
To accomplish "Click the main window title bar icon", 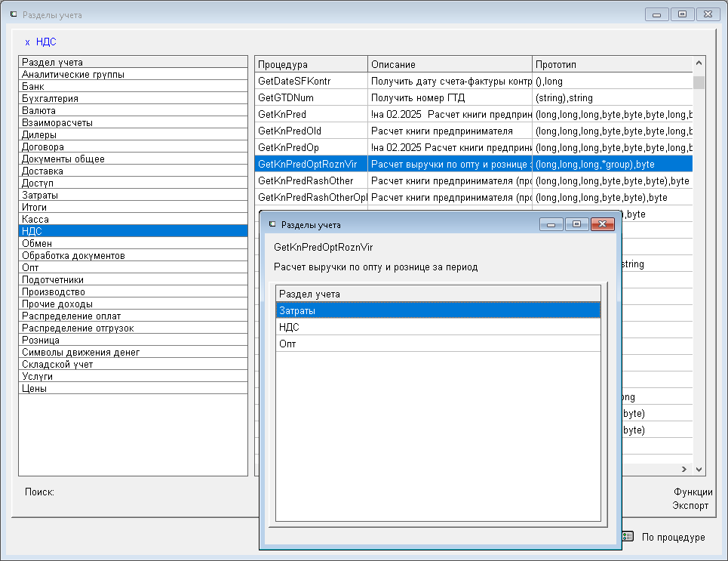I will 13,14.
